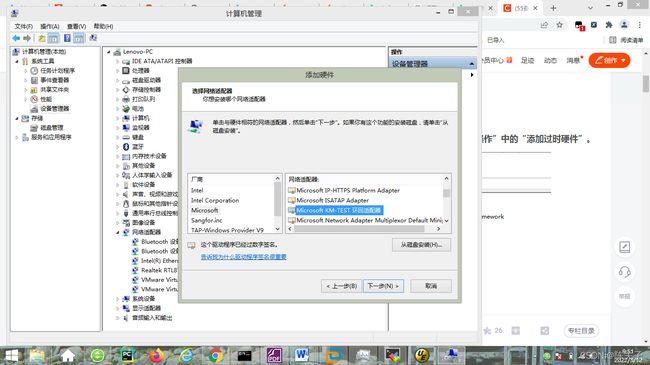Click the bookmark star in the browser
The height and width of the screenshot is (365, 650).
pyautogui.click(x=559, y=25)
